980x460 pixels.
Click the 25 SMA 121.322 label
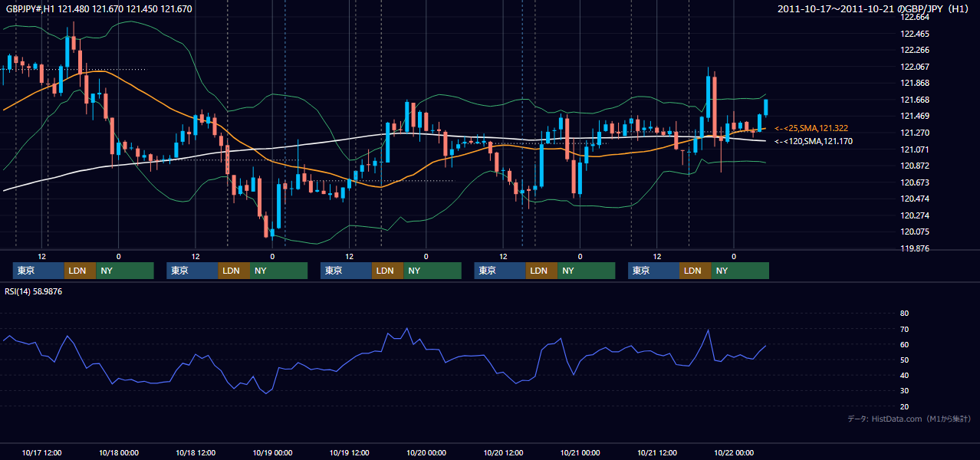(x=811, y=128)
